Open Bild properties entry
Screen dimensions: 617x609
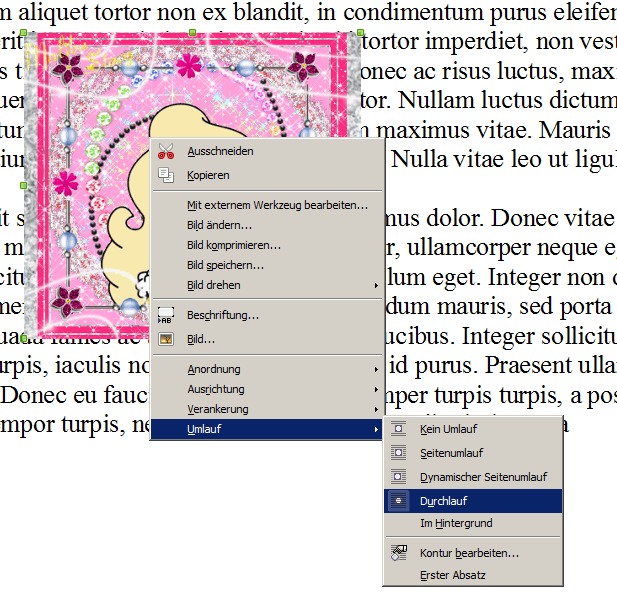[267, 340]
